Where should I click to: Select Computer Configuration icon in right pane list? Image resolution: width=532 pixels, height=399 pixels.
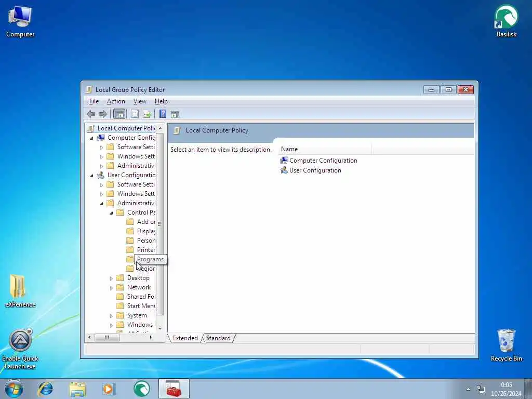(x=284, y=161)
